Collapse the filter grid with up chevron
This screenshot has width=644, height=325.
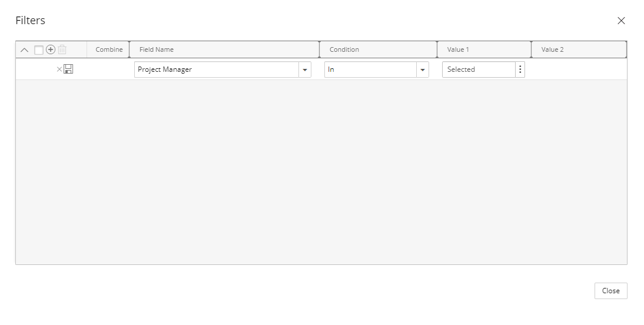pyautogui.click(x=24, y=49)
